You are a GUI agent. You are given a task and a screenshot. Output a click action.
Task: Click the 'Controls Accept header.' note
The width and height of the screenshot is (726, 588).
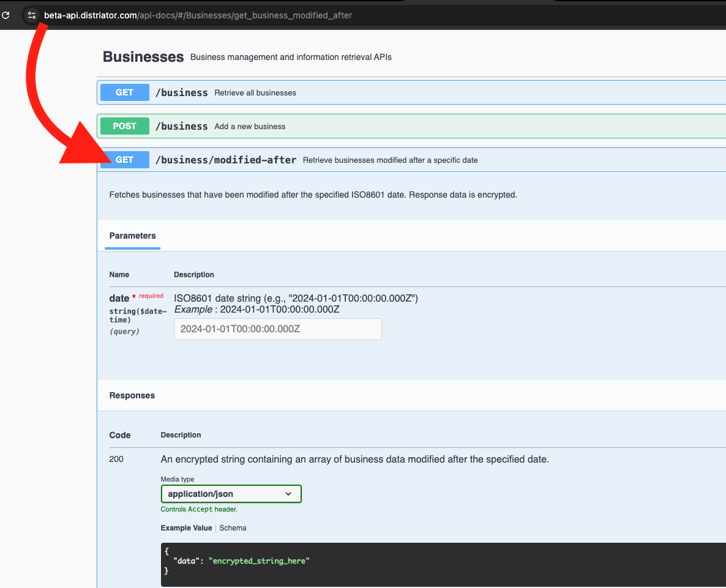click(199, 509)
